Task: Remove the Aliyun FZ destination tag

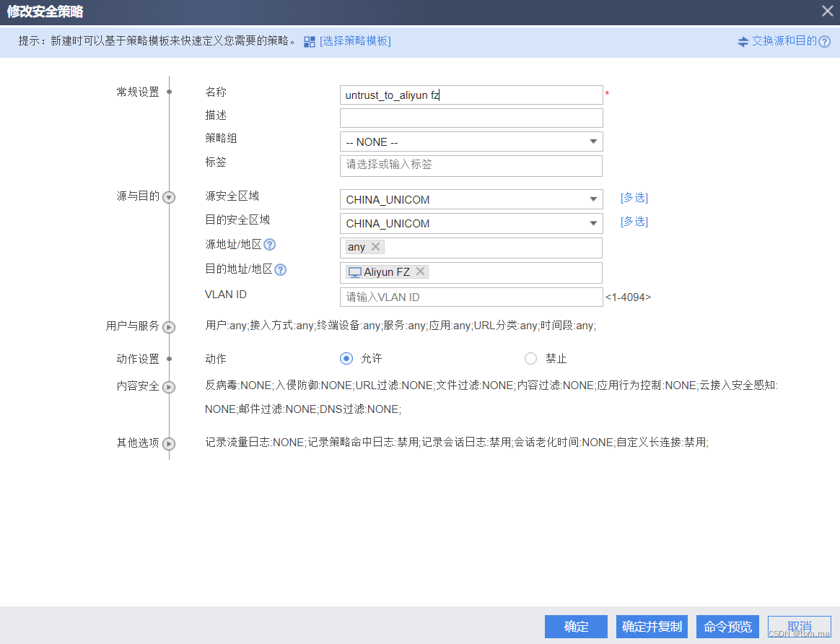Action: tap(421, 271)
